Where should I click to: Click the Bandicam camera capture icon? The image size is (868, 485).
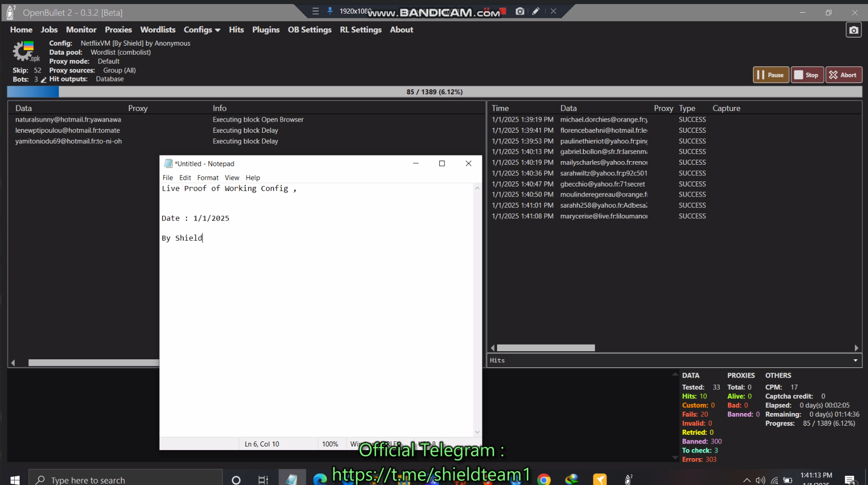[520, 11]
